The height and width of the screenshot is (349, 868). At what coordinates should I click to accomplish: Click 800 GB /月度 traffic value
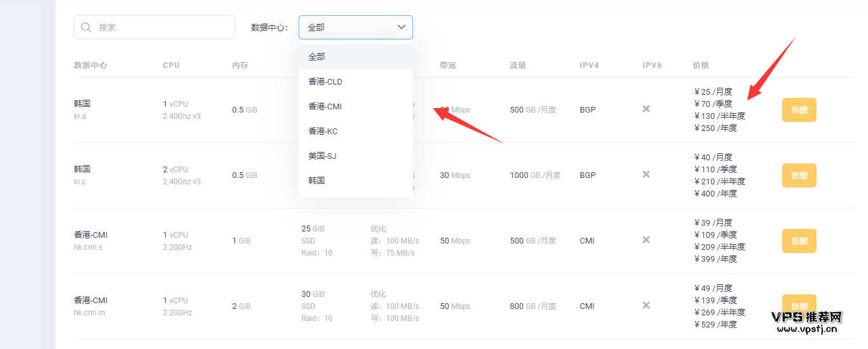tap(532, 306)
